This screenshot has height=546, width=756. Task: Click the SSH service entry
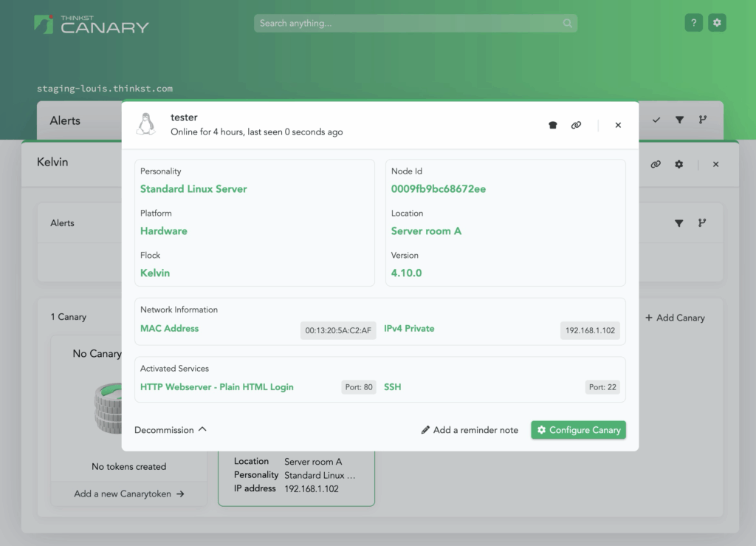tap(393, 387)
